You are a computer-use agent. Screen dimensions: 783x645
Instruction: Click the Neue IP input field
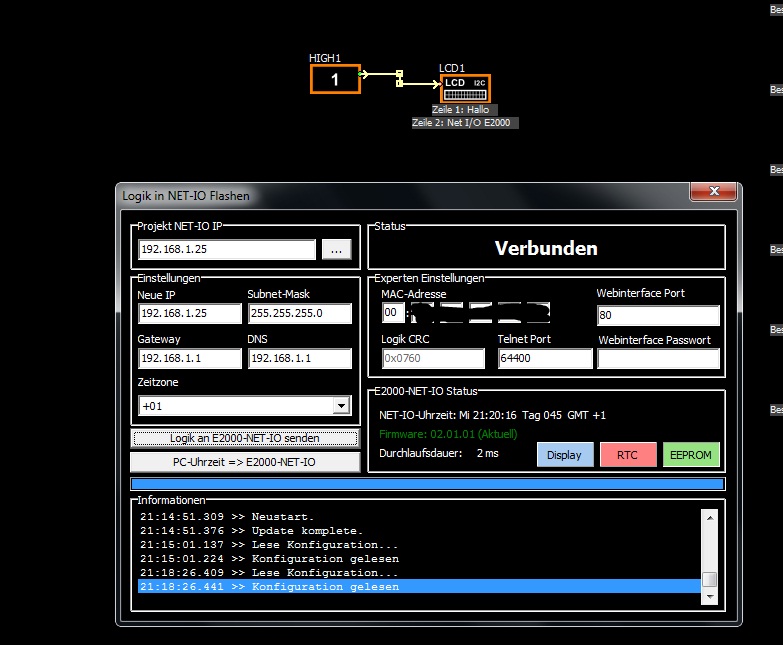(x=189, y=314)
